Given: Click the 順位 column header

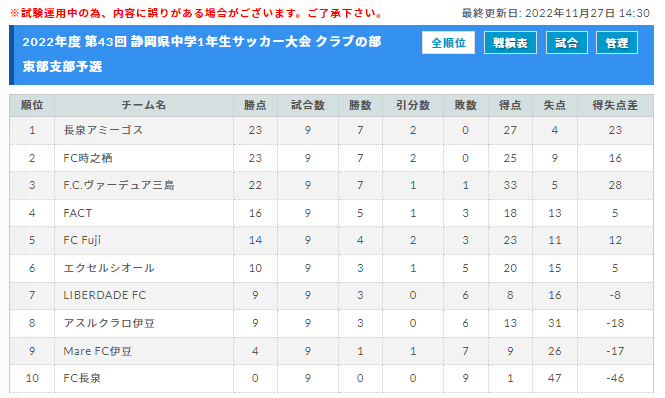Looking at the screenshot, I should coord(32,105).
